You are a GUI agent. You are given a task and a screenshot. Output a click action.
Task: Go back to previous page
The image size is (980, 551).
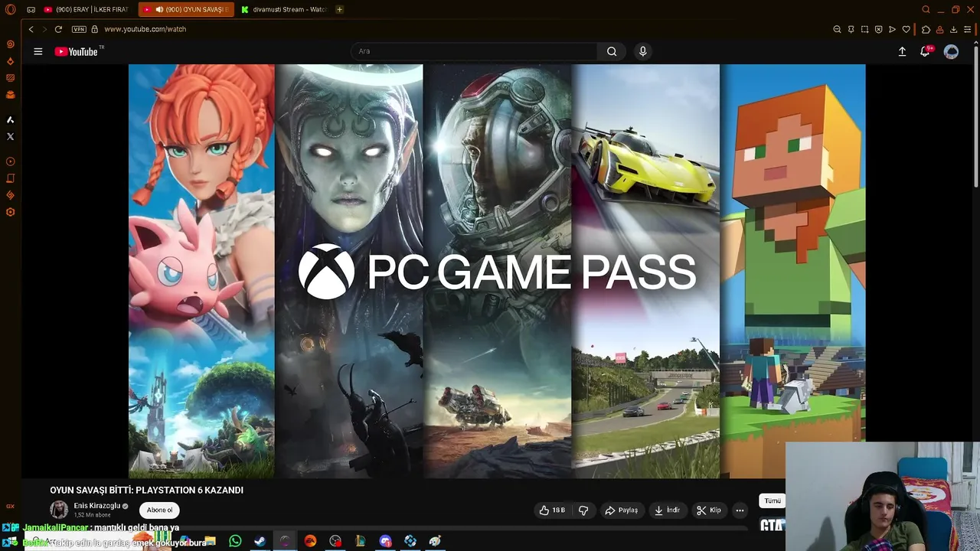point(31,29)
